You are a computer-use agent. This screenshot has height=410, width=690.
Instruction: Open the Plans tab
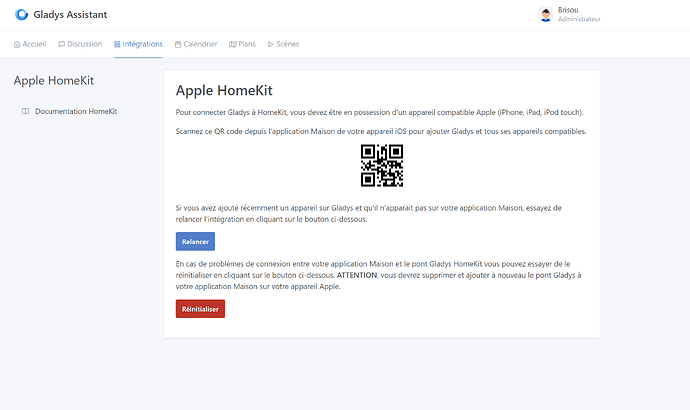tap(242, 44)
